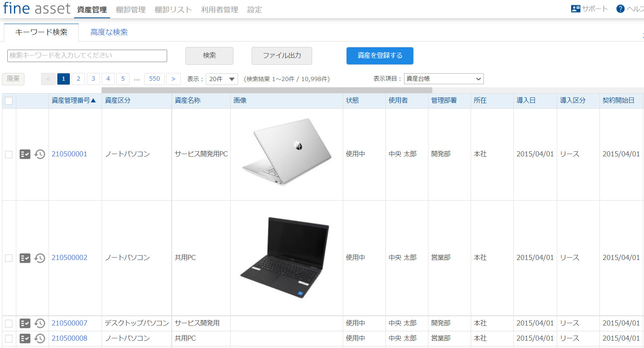This screenshot has width=644, height=348.
Task: Focus the keyword search input field
Action: (87, 55)
